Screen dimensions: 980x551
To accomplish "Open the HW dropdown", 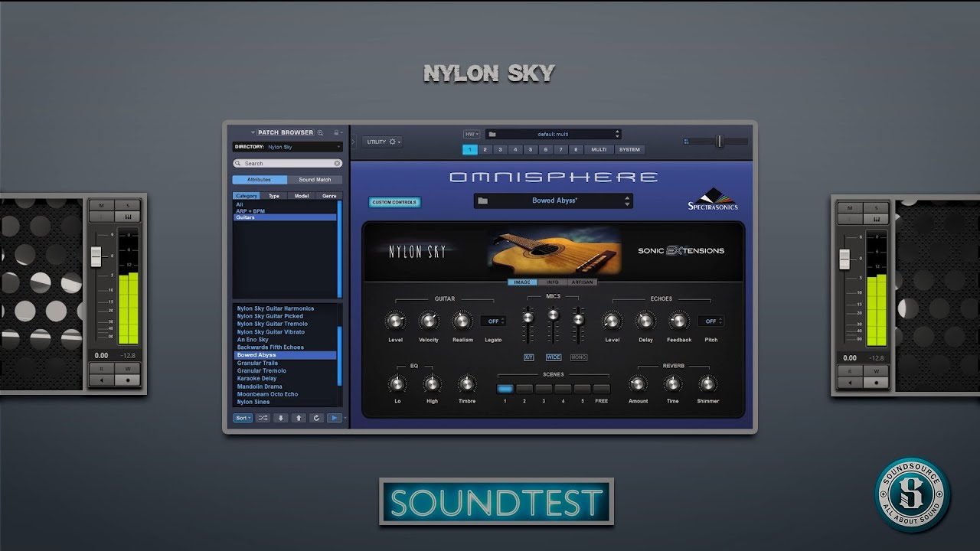I will point(470,134).
